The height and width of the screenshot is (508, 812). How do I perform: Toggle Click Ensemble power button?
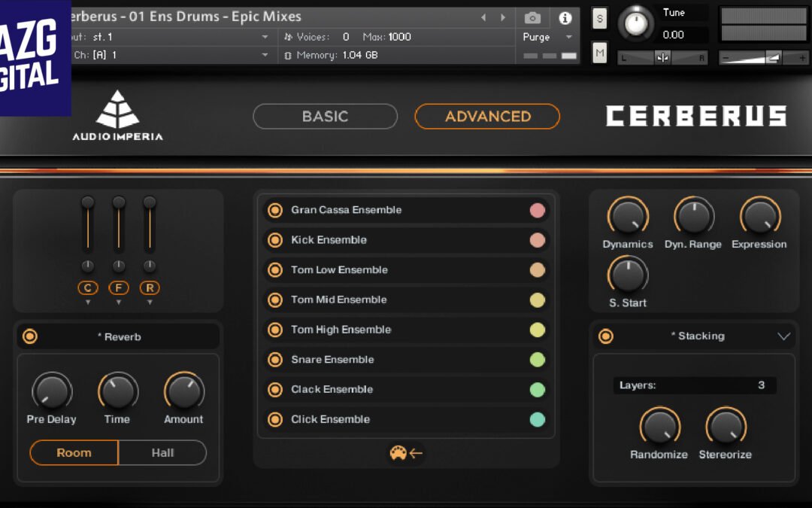point(275,419)
